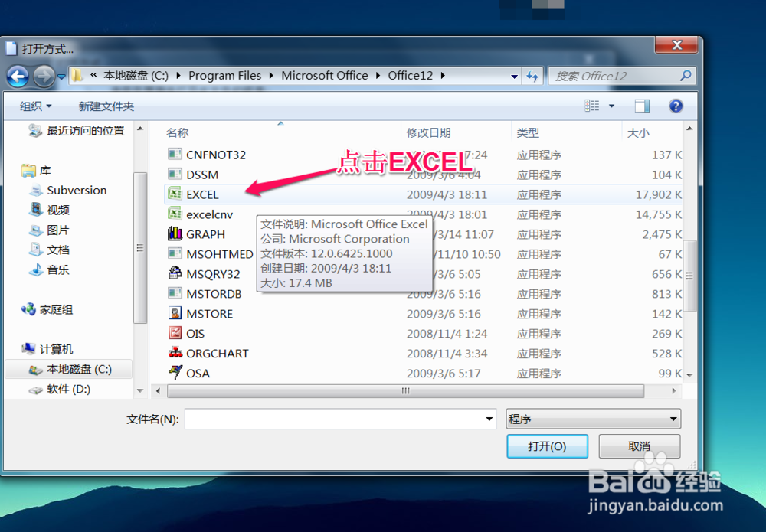766x532 pixels.
Task: Click the navigation pane scrollbar thumb
Action: pos(139,248)
